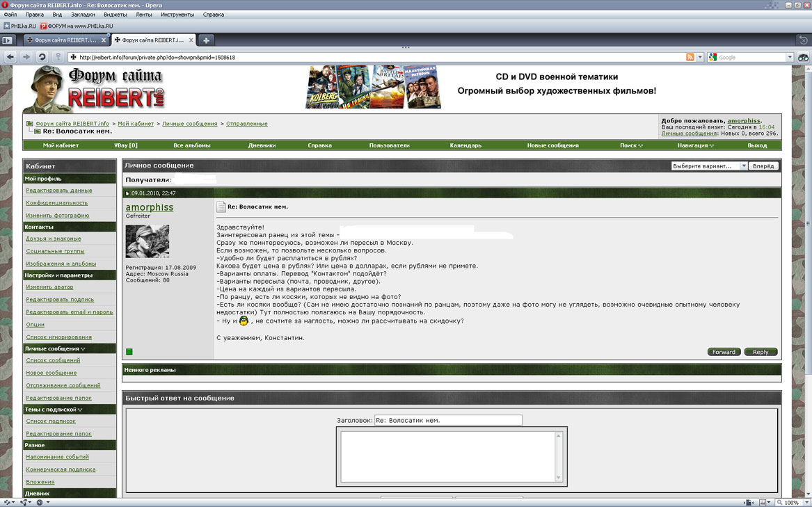Click the Выход navigation link
This screenshot has width=812, height=507.
757,145
